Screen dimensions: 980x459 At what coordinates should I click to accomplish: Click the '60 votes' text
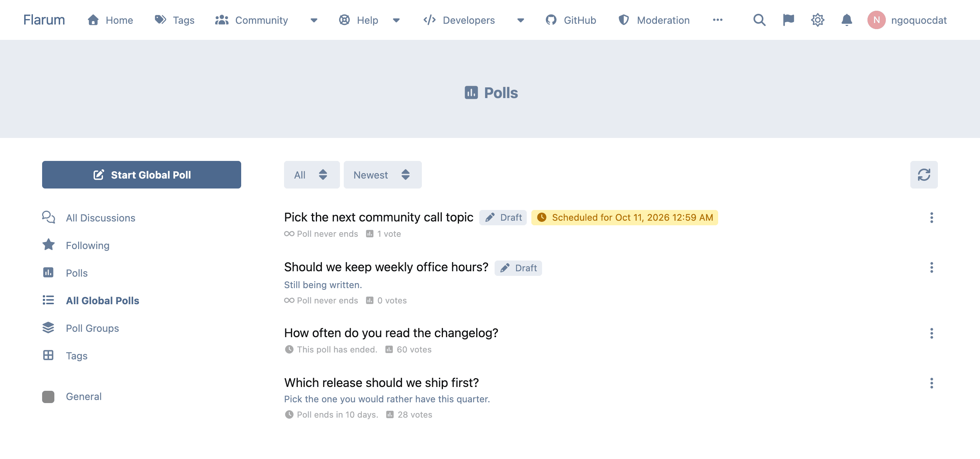click(x=414, y=349)
